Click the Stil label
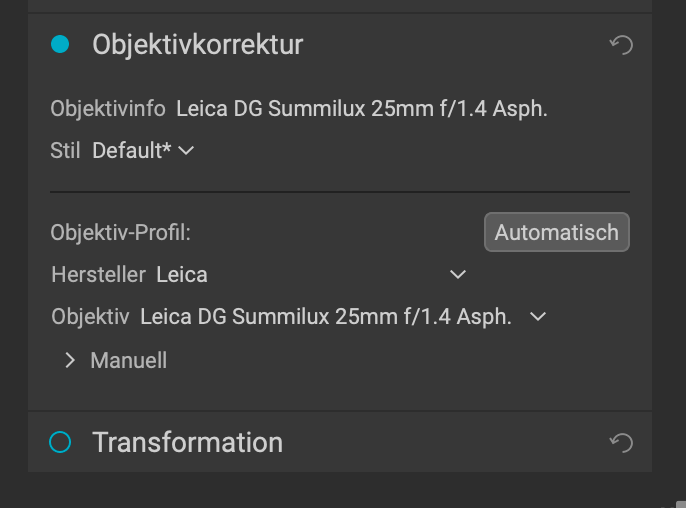 coord(65,151)
